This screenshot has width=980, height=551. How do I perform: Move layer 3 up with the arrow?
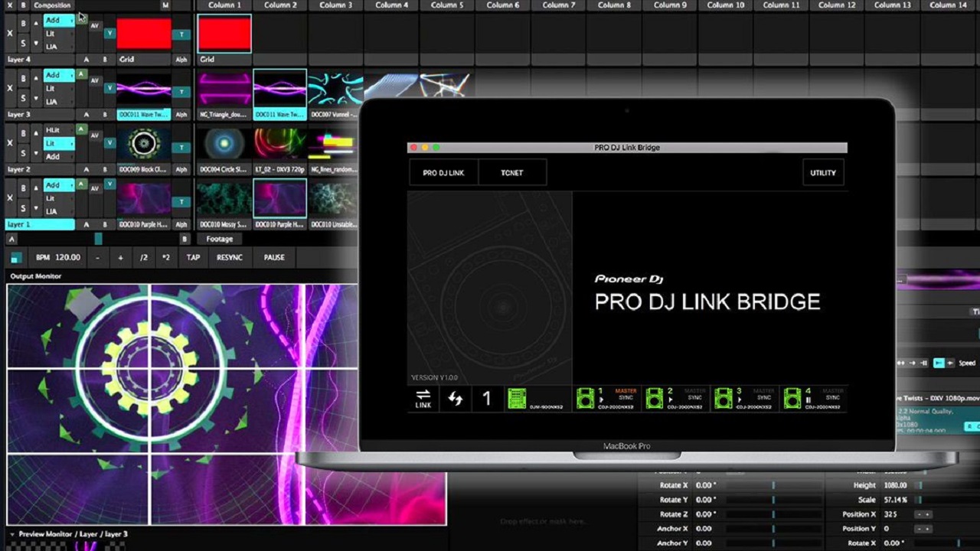click(35, 78)
